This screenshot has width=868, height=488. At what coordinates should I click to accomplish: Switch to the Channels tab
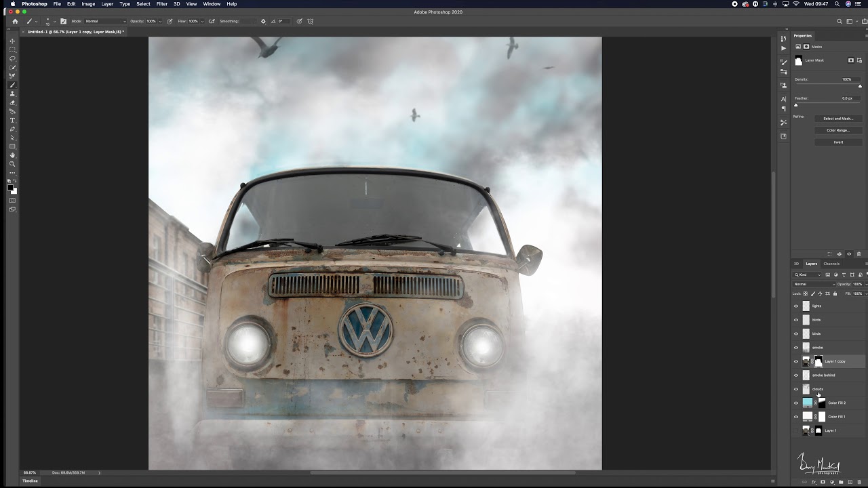[x=831, y=264]
